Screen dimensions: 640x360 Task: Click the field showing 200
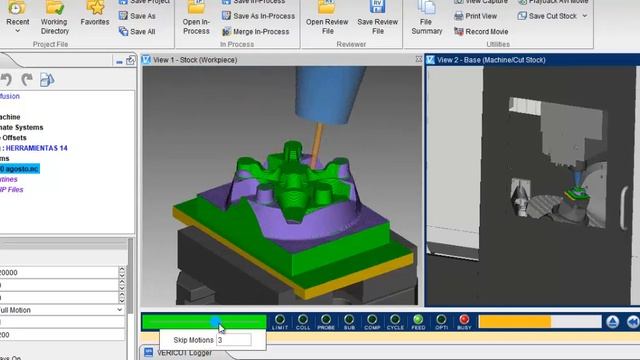pos(61,335)
